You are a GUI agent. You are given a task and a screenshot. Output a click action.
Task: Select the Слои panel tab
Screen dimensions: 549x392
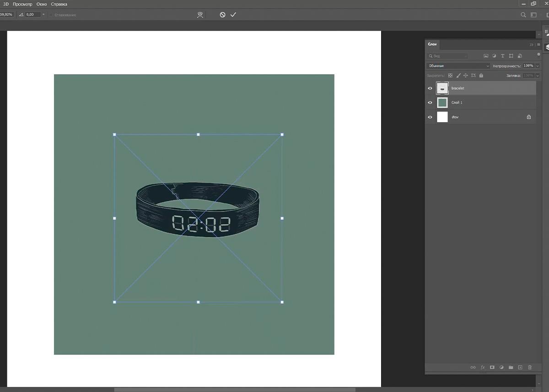(432, 44)
